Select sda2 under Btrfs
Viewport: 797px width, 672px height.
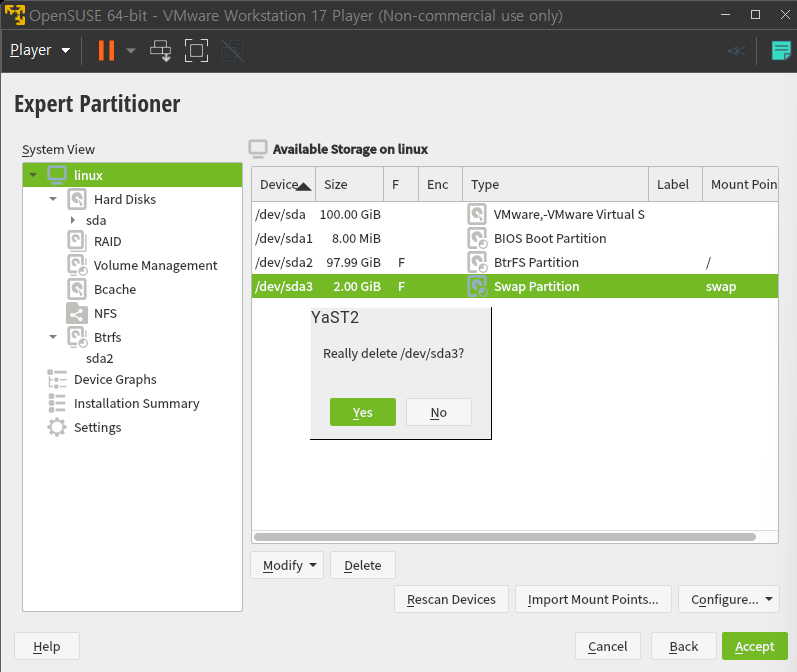click(x=100, y=359)
